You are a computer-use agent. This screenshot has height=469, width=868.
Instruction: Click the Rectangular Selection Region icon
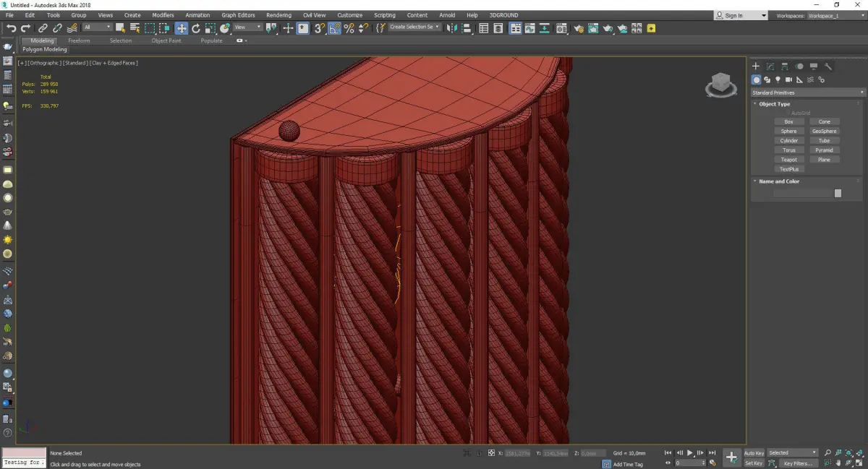(150, 28)
